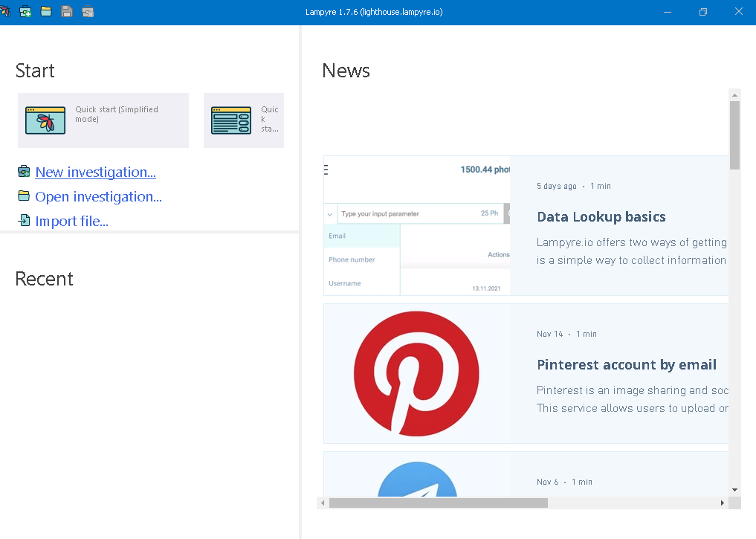
Task: Click the save floppy disk toolbar icon
Action: [x=67, y=12]
